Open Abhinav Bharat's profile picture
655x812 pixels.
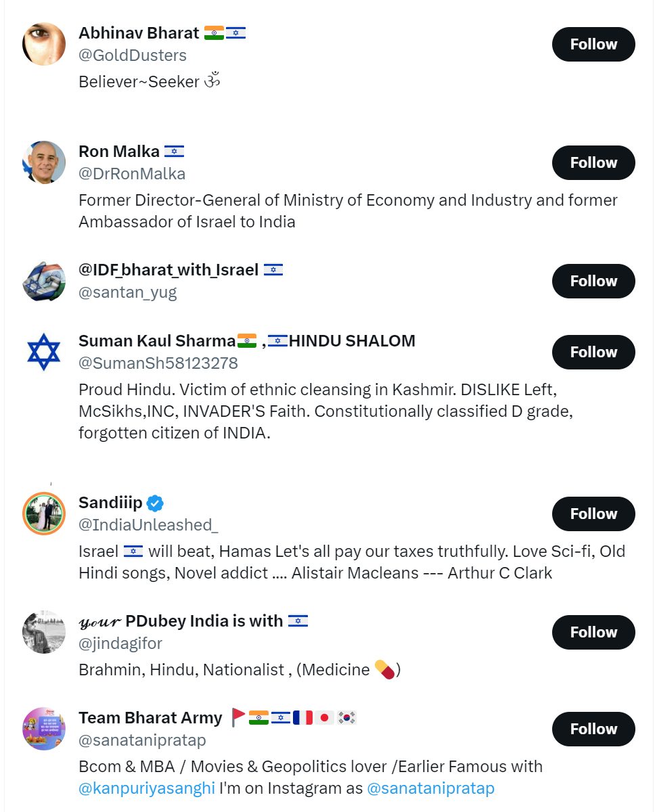(44, 44)
